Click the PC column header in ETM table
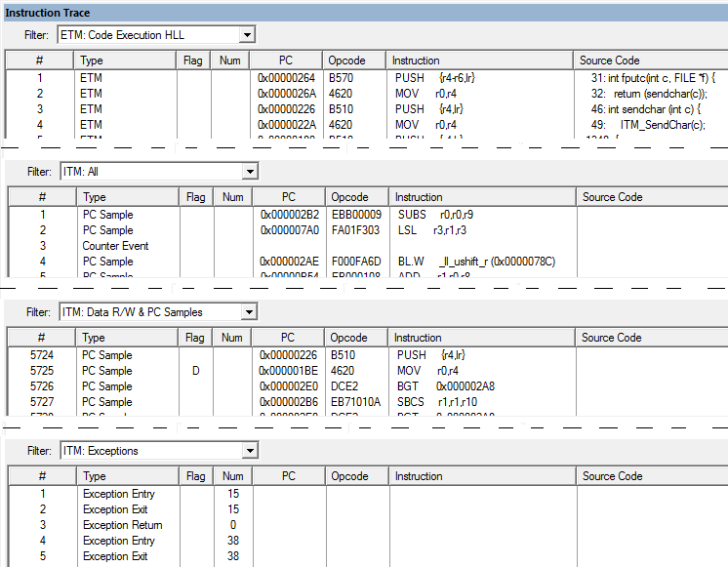 286,61
